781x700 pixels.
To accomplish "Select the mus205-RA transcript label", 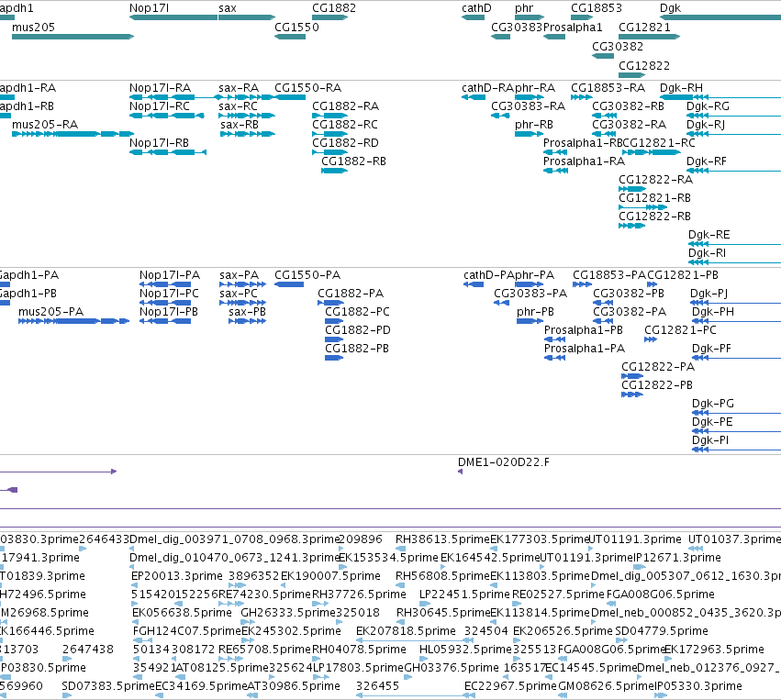I will tap(45, 125).
